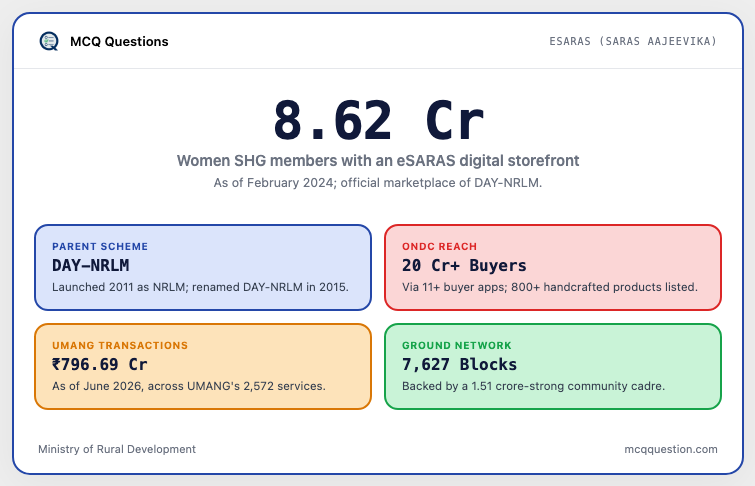Click the Ministry of Rural Development footer

[117, 449]
